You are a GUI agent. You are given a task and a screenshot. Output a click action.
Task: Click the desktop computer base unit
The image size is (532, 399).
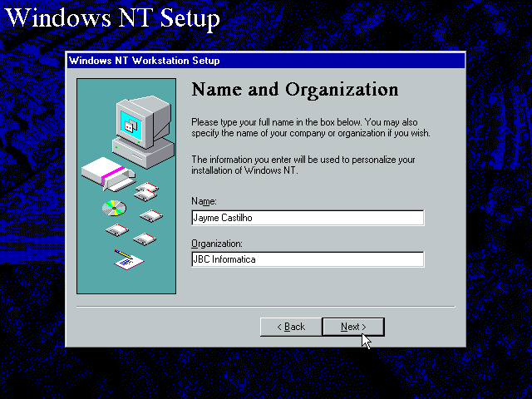point(146,150)
